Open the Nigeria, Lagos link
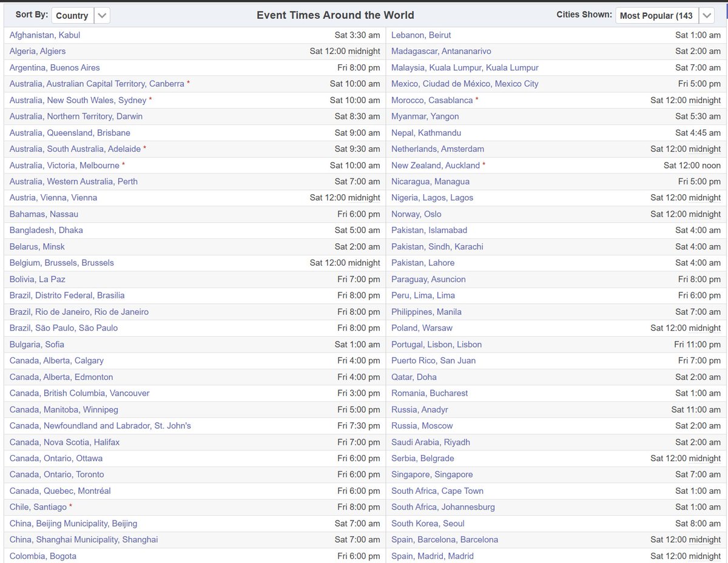728x563 pixels. 432,198
